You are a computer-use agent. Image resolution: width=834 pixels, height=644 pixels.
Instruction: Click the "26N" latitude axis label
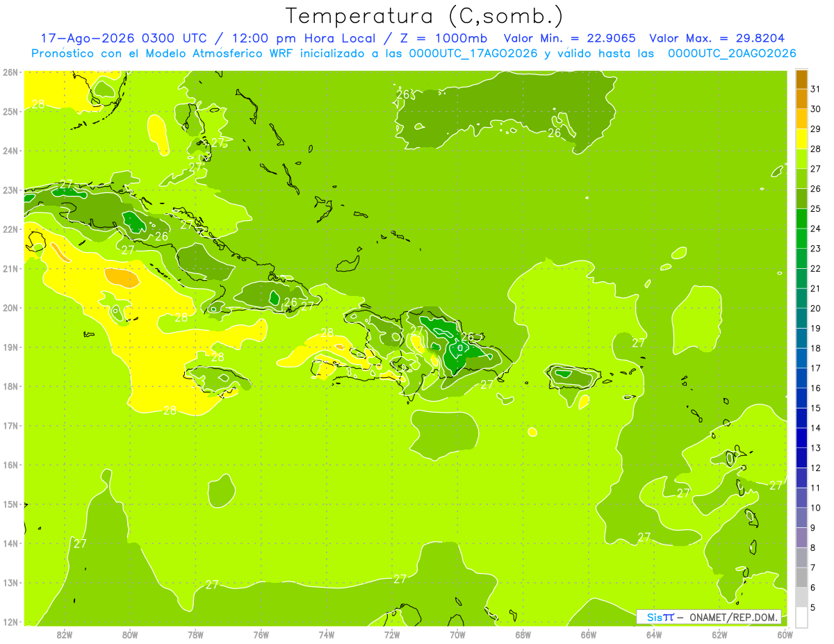pos(10,72)
